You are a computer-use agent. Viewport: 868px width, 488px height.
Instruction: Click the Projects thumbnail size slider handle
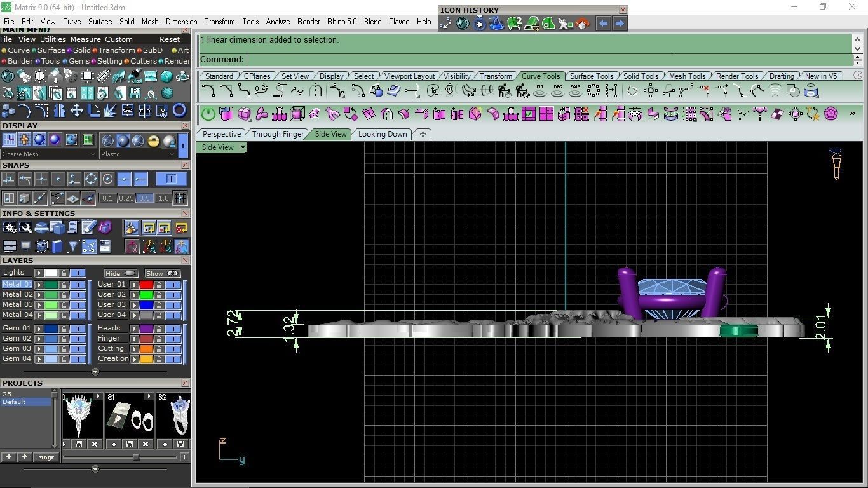click(x=136, y=457)
